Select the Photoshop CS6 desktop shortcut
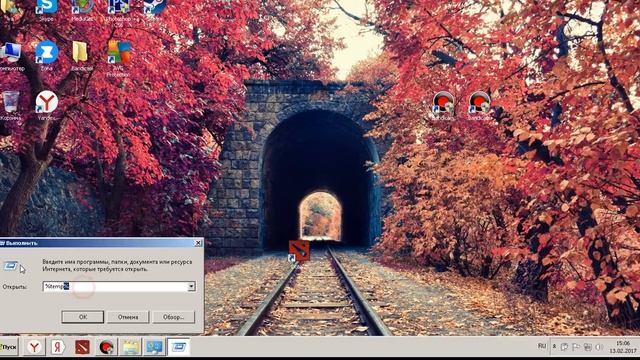This screenshot has width=640, height=360. (x=118, y=11)
